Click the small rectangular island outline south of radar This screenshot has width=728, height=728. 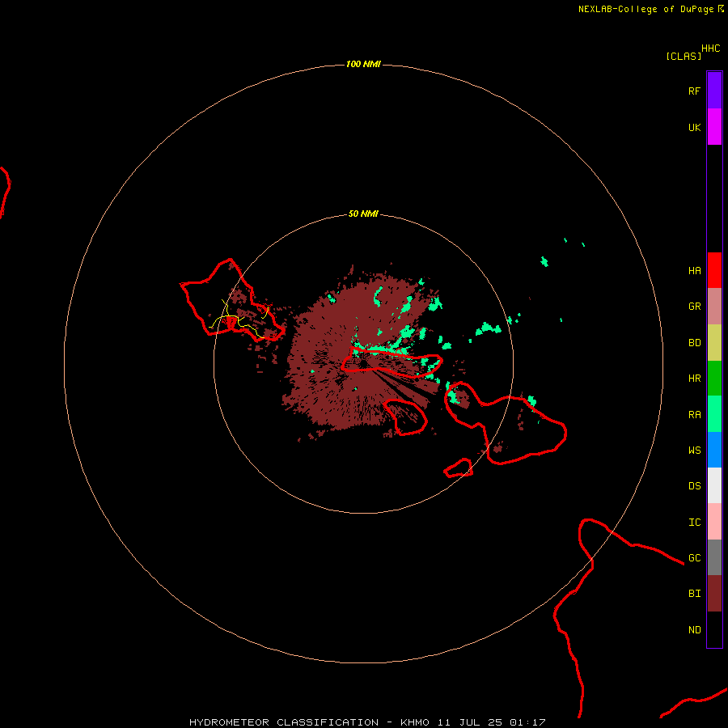(x=406, y=417)
